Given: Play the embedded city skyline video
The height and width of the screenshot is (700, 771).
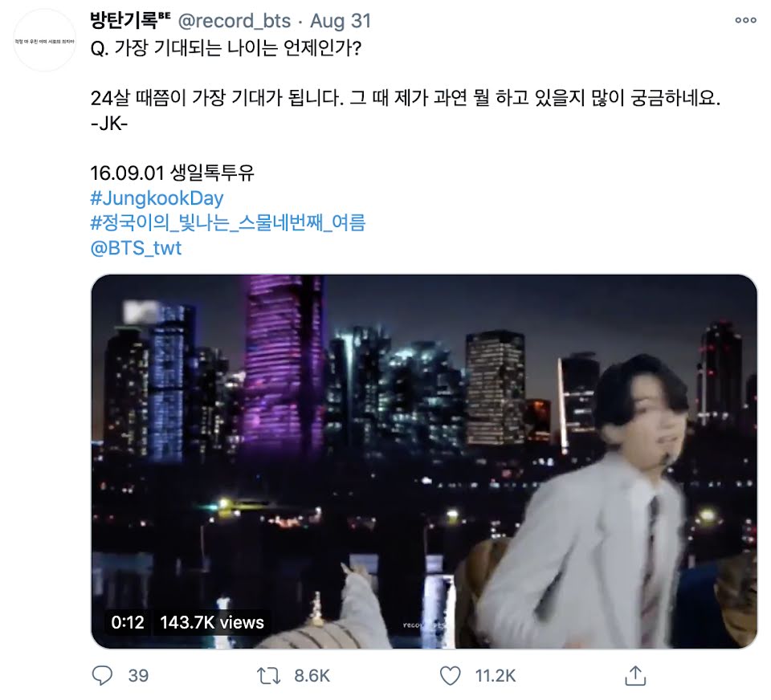Looking at the screenshot, I should pyautogui.click(x=424, y=461).
